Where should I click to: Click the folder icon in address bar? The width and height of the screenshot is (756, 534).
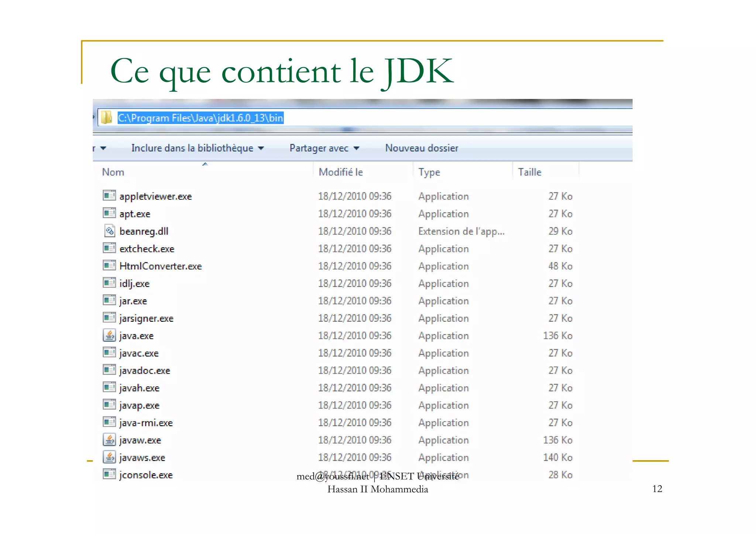coord(107,118)
